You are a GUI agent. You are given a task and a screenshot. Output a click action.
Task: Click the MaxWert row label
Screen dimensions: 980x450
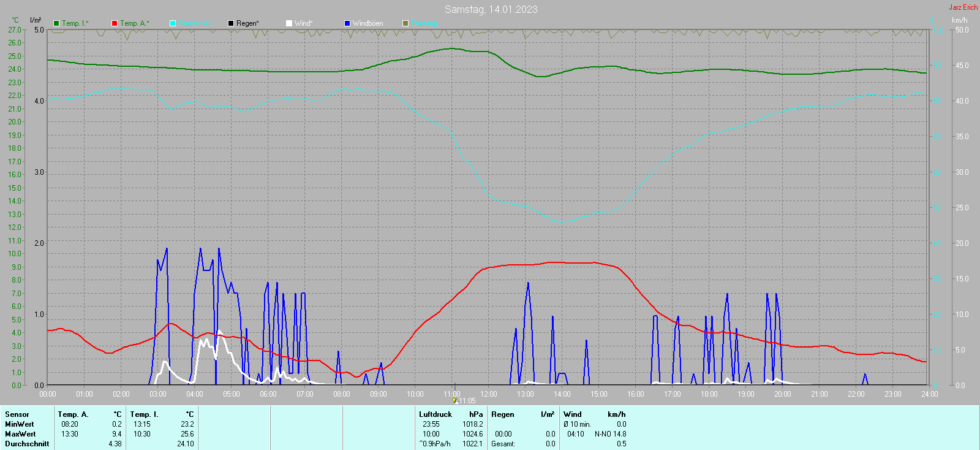click(x=20, y=434)
